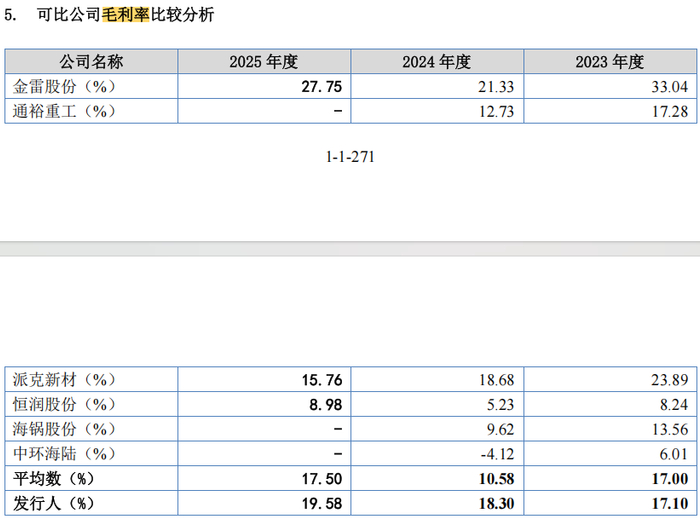The width and height of the screenshot is (700, 519).
Task: Click the dash in 通裕重工 2025 cell
Action: tap(338, 111)
